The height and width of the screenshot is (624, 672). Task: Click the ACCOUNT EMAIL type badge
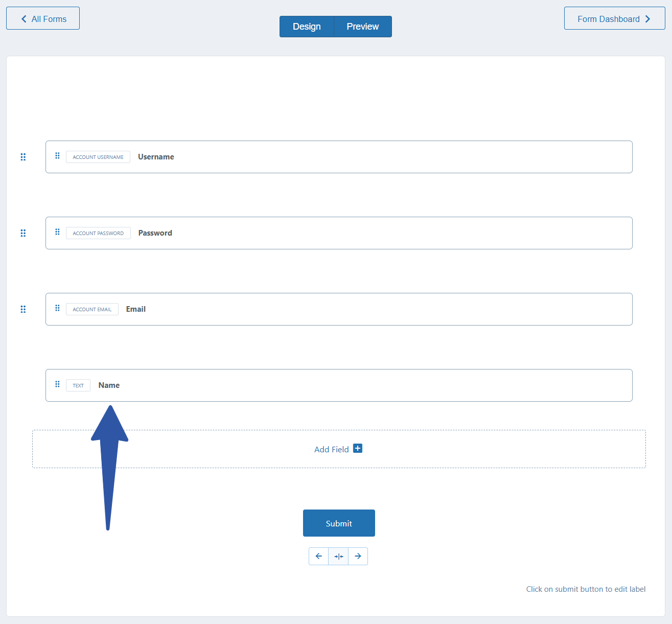pos(92,309)
